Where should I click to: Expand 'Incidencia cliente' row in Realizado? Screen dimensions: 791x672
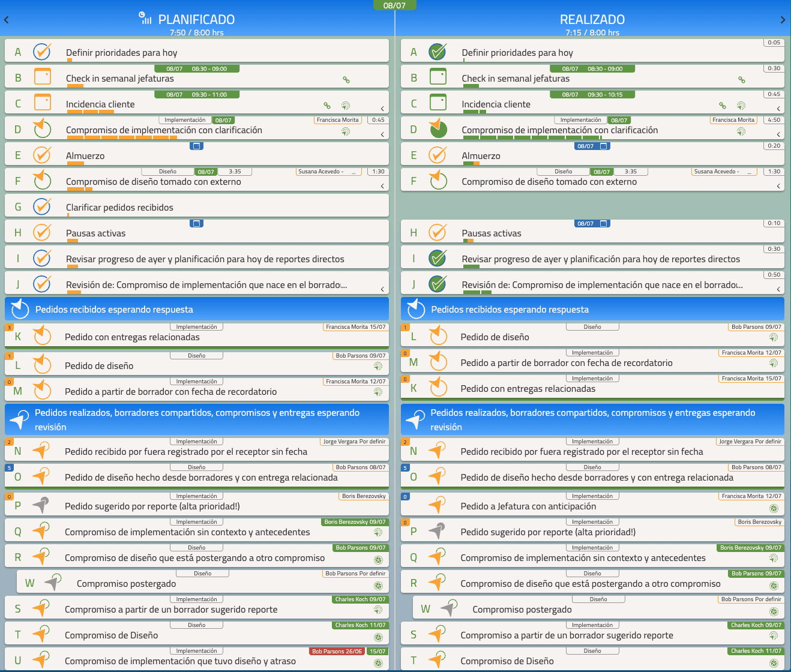coord(778,109)
